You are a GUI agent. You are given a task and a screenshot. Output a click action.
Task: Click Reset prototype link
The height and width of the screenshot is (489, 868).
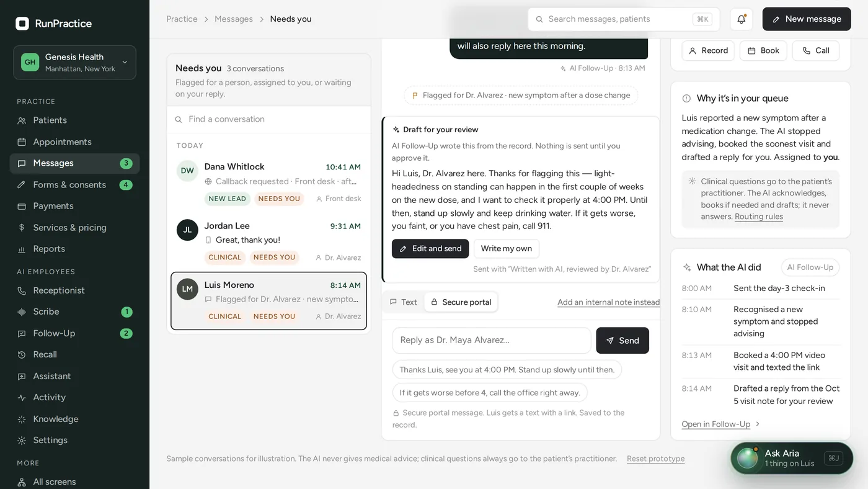(655, 459)
